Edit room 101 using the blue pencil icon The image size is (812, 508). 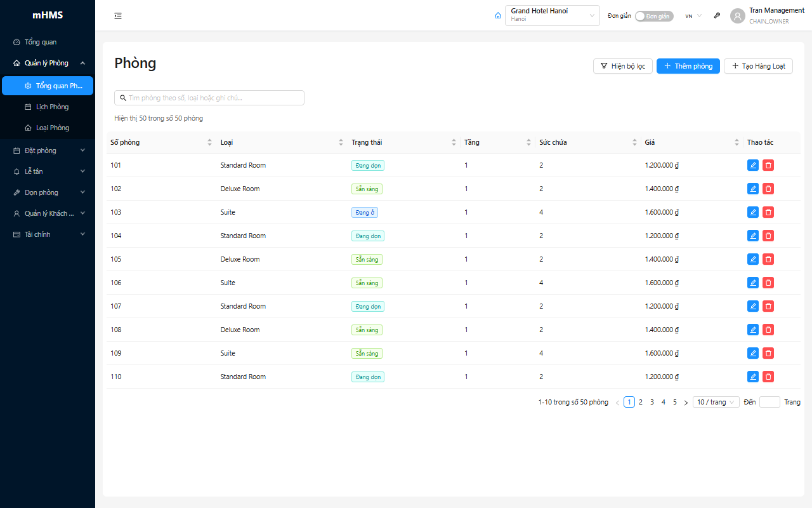(x=753, y=165)
